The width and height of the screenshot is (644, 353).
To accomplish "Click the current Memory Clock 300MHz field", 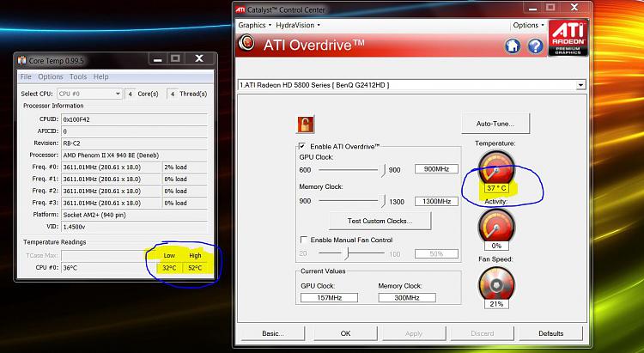I will [x=407, y=297].
